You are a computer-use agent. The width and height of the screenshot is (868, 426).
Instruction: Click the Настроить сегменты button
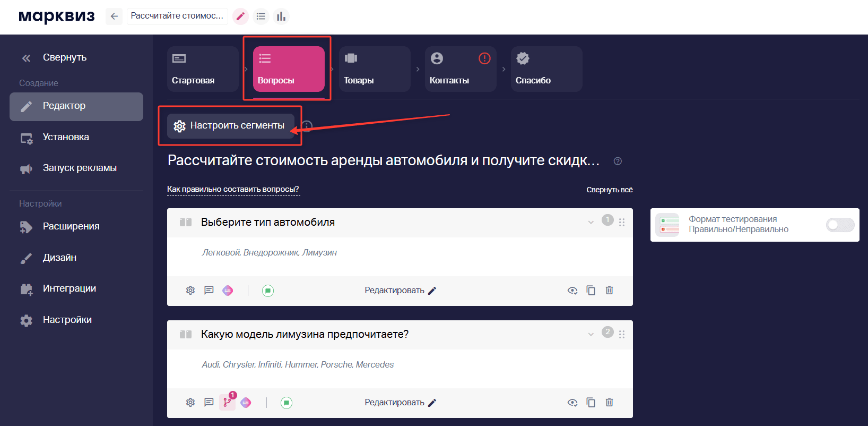click(231, 126)
